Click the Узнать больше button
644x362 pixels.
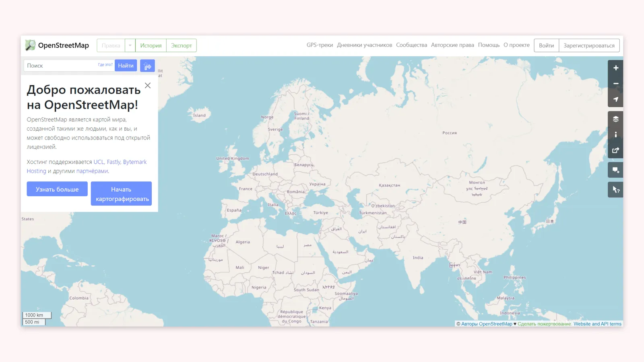pyautogui.click(x=57, y=189)
